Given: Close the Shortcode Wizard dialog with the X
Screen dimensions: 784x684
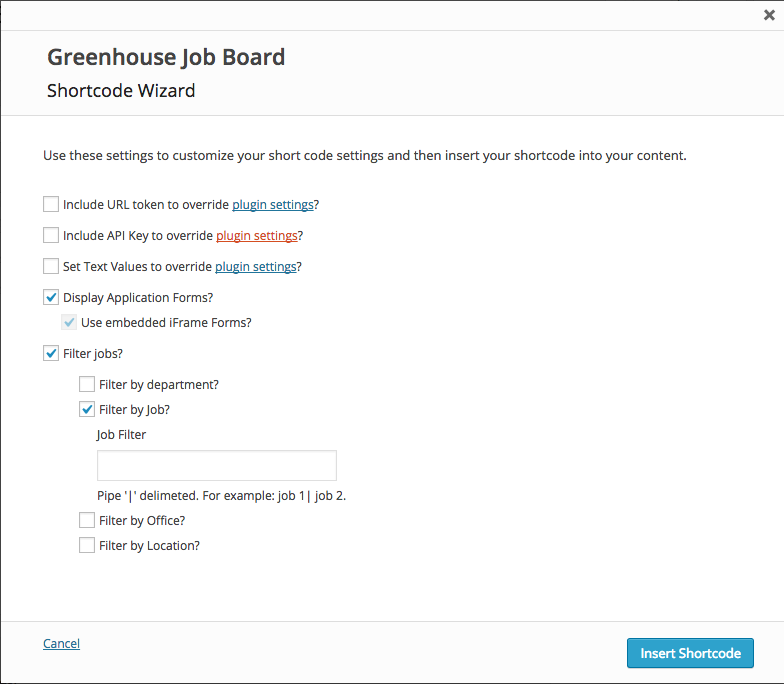Looking at the screenshot, I should [769, 15].
